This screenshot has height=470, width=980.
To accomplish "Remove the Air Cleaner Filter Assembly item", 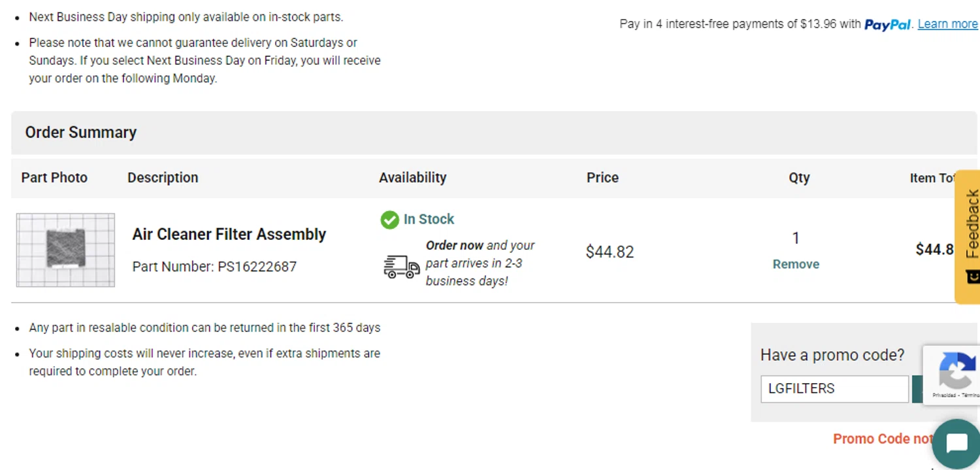I will tap(795, 264).
